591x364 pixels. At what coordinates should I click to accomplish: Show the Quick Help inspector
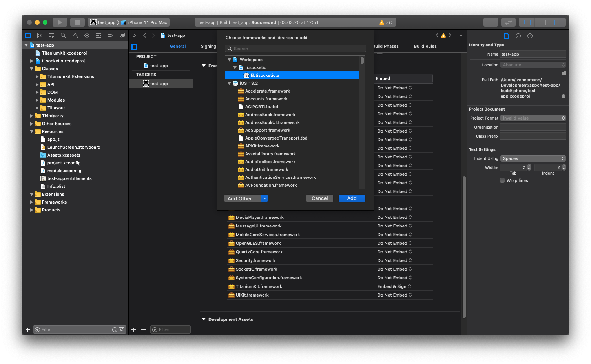(x=530, y=36)
